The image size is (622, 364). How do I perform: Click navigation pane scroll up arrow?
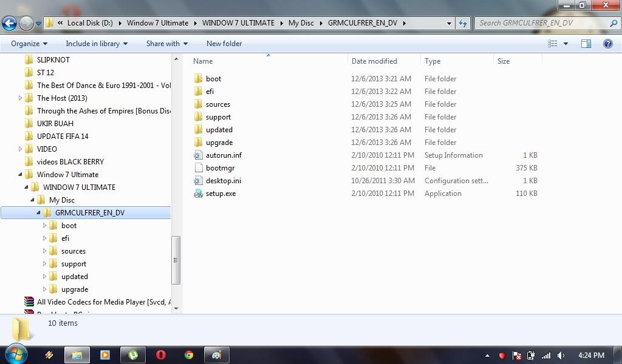click(176, 59)
